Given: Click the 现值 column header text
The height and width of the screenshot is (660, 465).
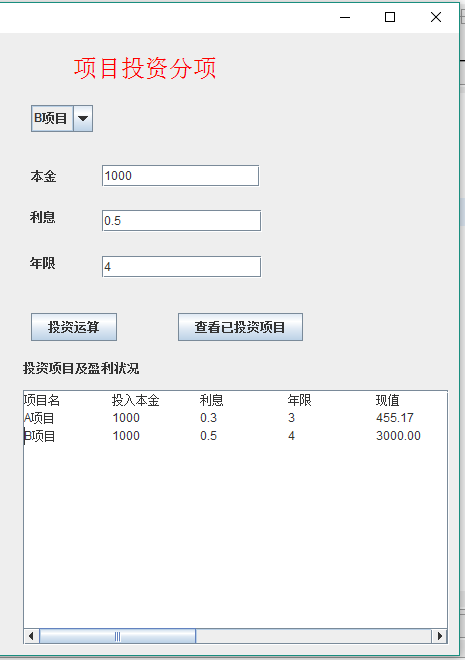Looking at the screenshot, I should (388, 400).
